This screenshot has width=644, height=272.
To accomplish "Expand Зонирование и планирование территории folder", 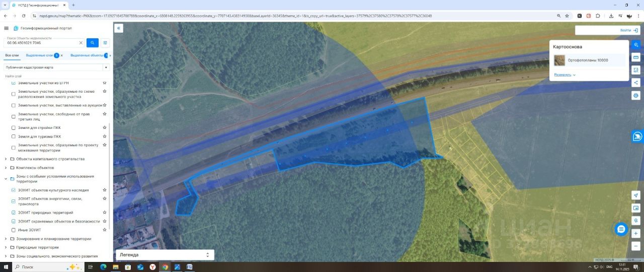I will point(6,239).
